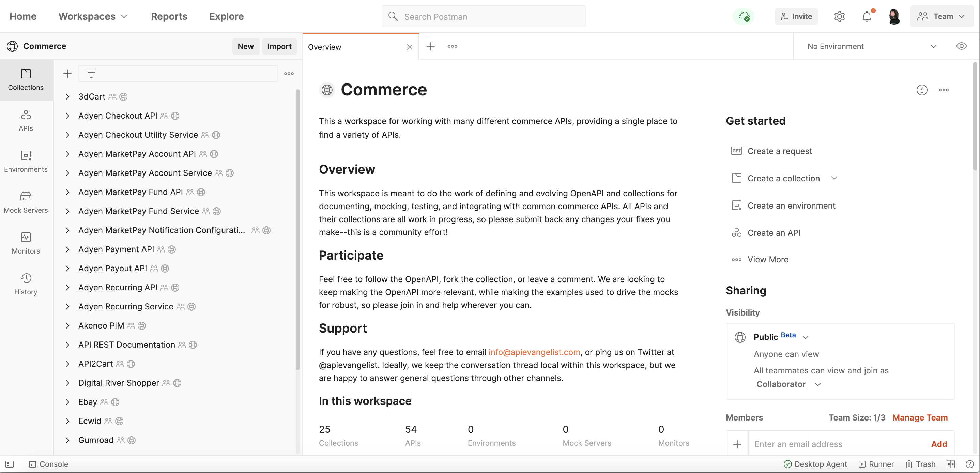Click the main page vertical scrollbar
Viewport: 980px width, 473px height.
tap(975, 116)
